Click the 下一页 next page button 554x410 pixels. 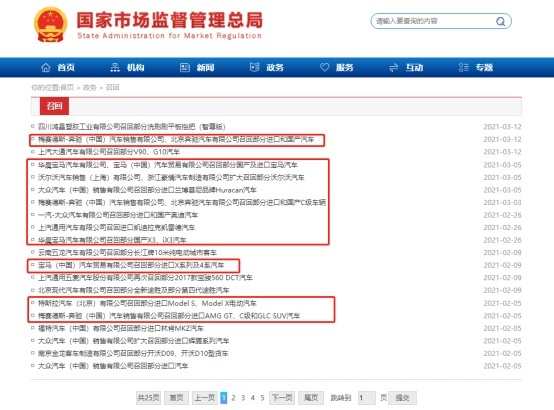pyautogui.click(x=282, y=398)
